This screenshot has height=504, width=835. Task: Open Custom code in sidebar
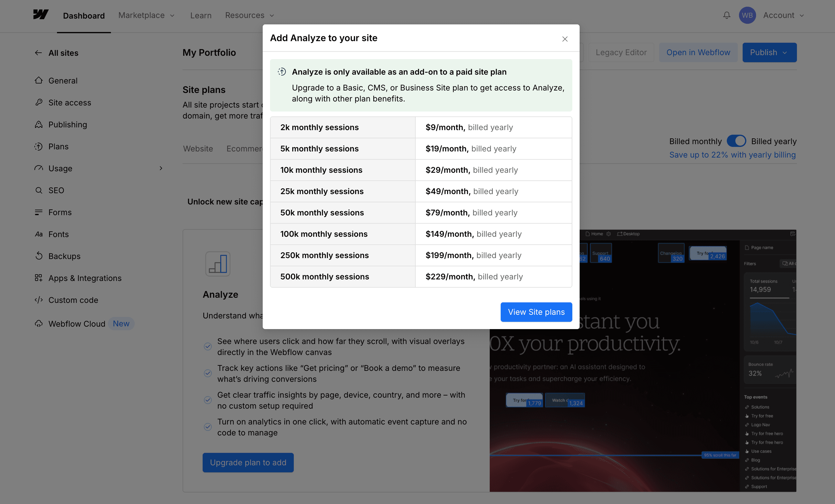(73, 300)
